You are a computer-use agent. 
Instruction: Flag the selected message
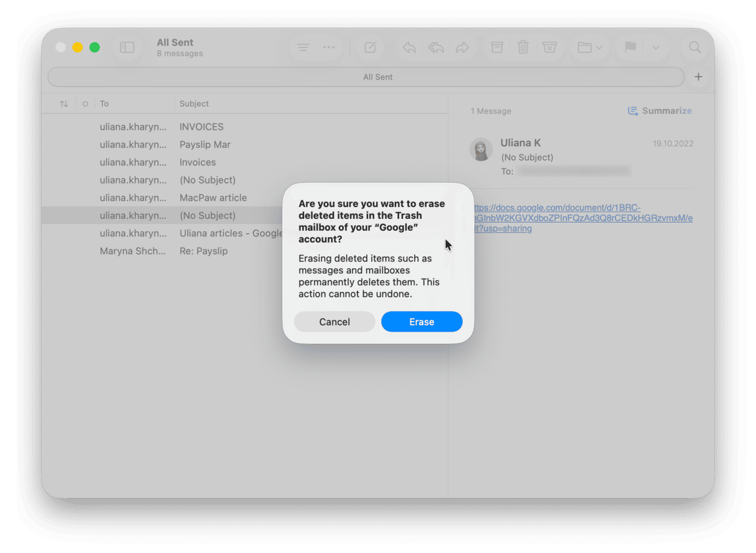630,48
